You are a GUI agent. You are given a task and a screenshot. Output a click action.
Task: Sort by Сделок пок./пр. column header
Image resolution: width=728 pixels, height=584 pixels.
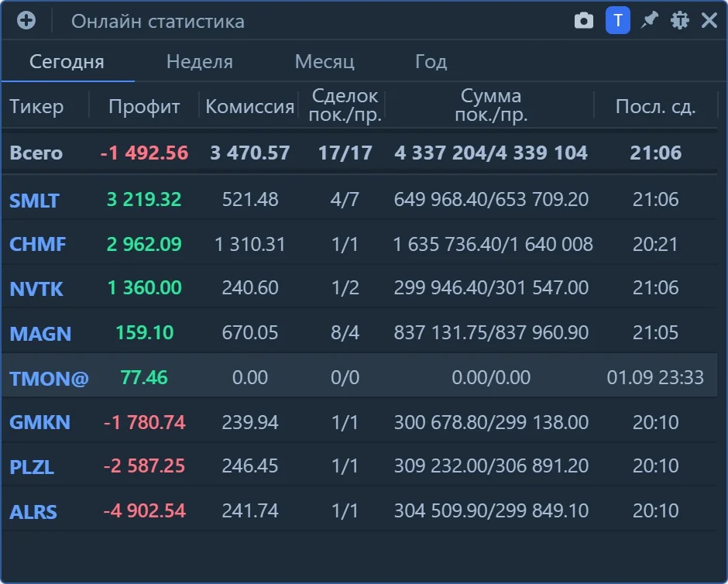point(345,105)
